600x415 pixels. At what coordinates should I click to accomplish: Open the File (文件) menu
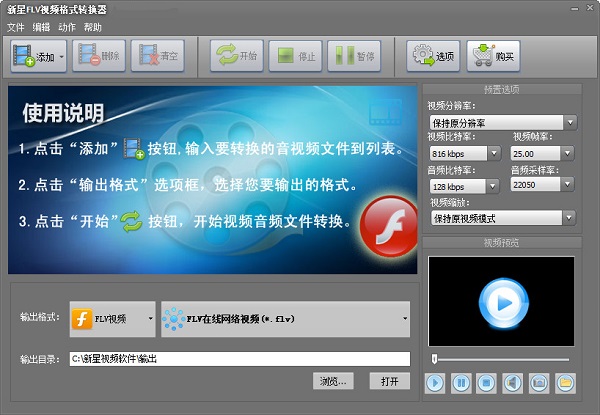pos(16,27)
